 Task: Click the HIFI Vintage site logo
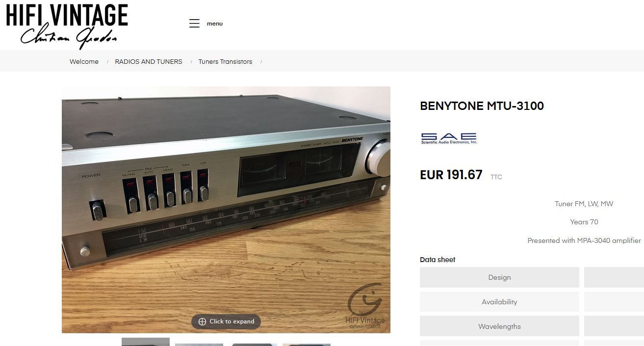tap(67, 26)
